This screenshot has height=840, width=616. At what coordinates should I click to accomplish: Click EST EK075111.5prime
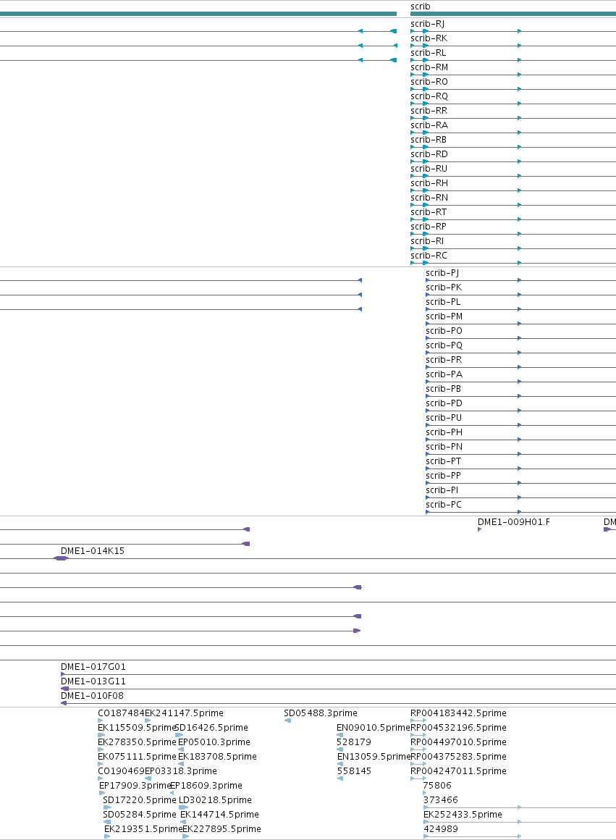coord(137,757)
